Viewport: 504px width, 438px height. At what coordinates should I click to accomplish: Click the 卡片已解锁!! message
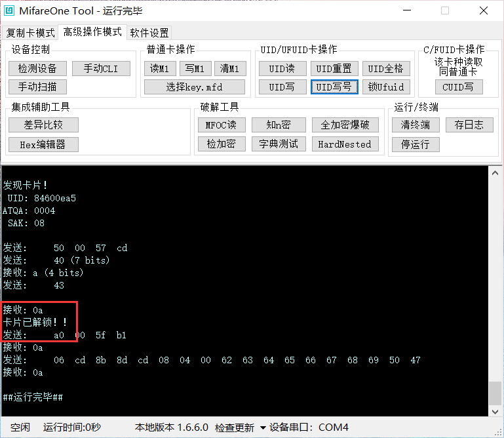click(x=35, y=322)
